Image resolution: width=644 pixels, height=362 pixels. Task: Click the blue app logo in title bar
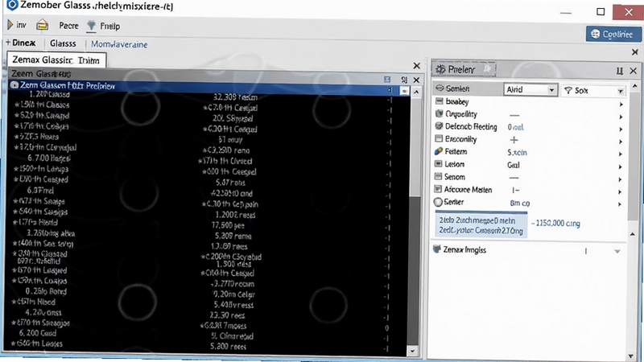(x=12, y=5)
